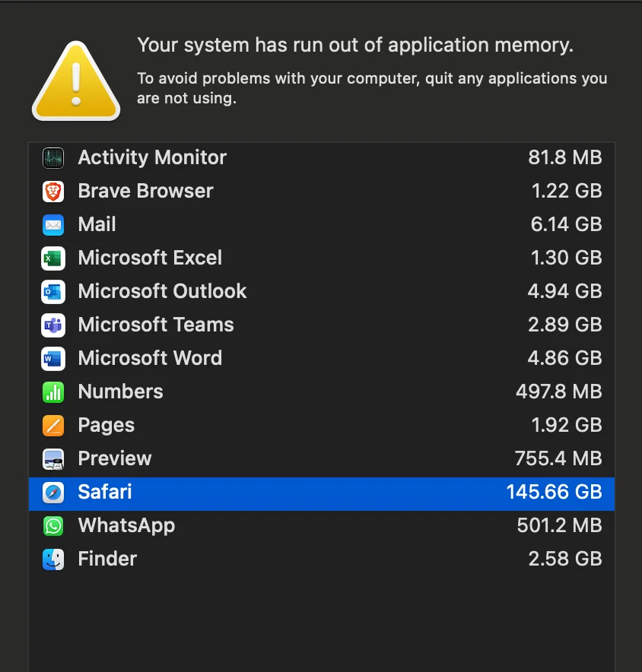This screenshot has width=642, height=672.
Task: Select Pages in the application list
Action: point(106,426)
